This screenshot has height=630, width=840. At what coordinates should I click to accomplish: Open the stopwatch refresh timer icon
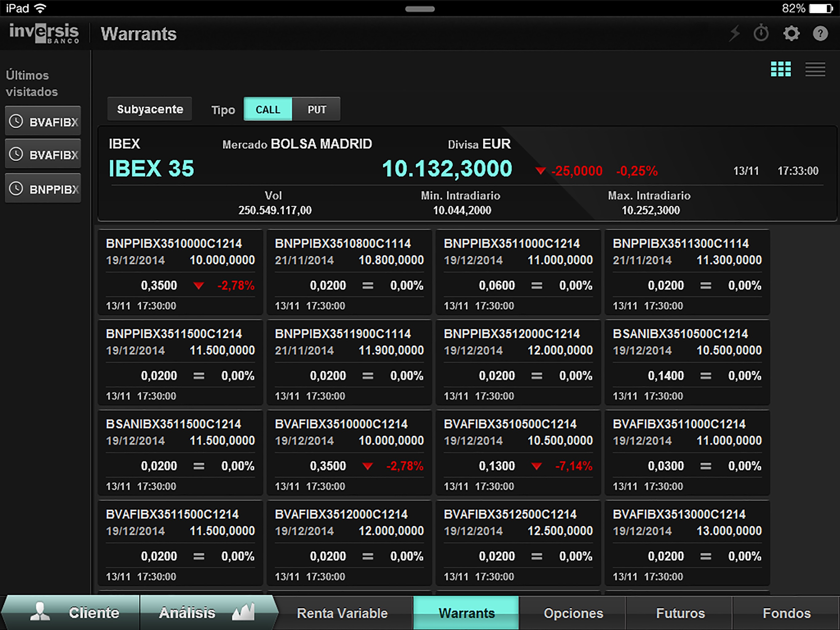[x=761, y=33]
